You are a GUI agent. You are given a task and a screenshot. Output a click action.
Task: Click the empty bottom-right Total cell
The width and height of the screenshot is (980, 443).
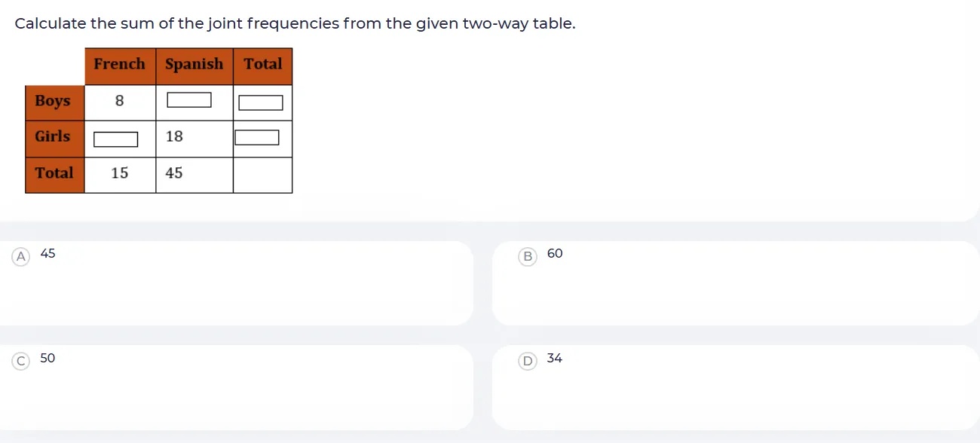262,174
